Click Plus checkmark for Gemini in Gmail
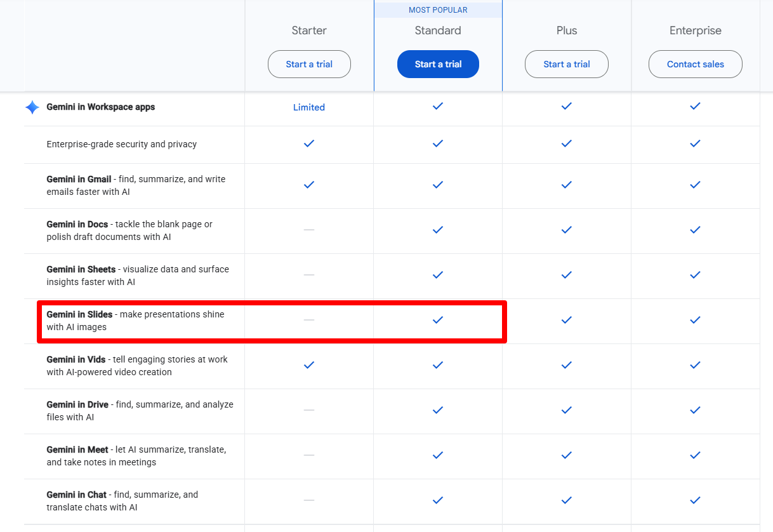The height and width of the screenshot is (532, 773). (x=567, y=185)
